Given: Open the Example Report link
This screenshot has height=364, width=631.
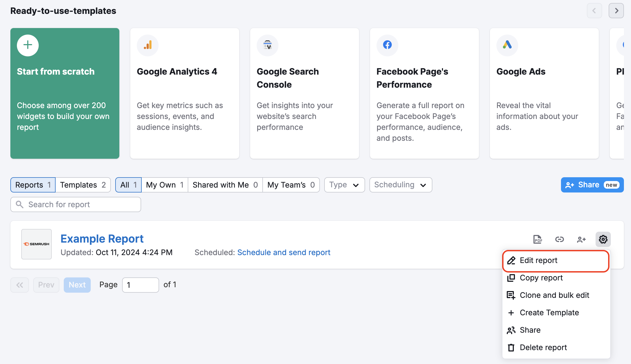Looking at the screenshot, I should tap(102, 238).
